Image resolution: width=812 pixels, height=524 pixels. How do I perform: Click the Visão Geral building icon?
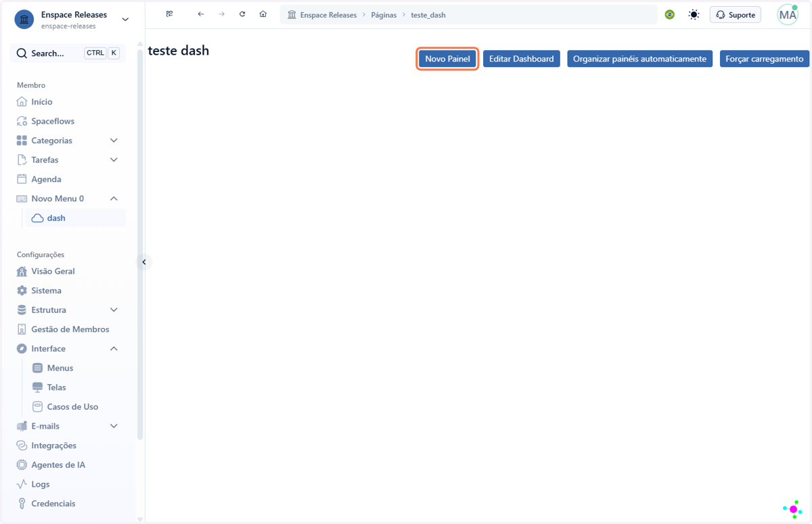coord(22,271)
